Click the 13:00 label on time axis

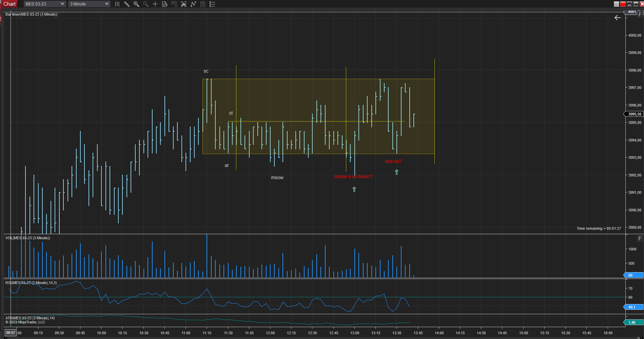pos(354,333)
